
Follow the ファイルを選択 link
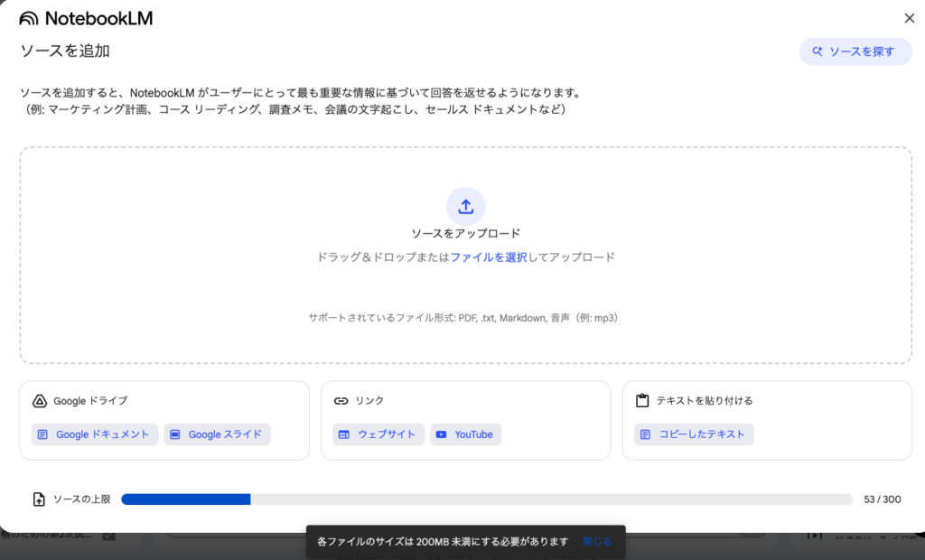pyautogui.click(x=489, y=257)
